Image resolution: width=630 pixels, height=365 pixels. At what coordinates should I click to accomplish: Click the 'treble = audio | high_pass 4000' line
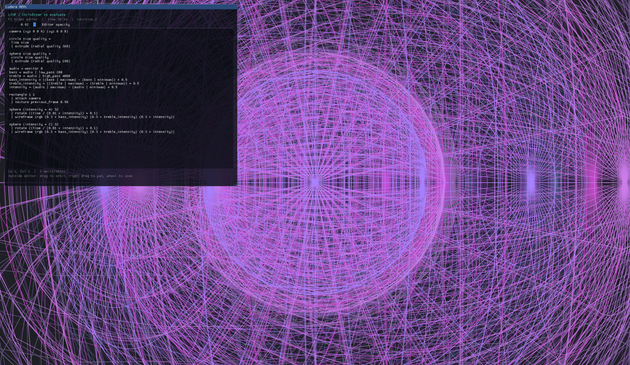40,76
